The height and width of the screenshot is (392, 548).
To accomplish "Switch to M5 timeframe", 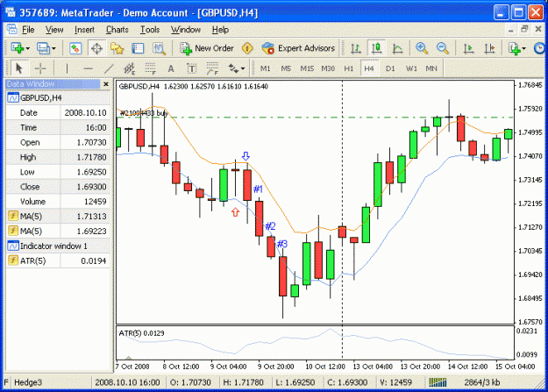I will [286, 68].
